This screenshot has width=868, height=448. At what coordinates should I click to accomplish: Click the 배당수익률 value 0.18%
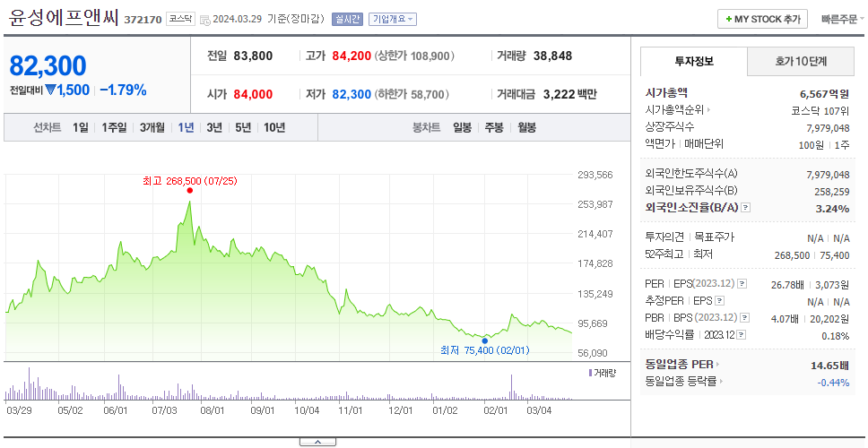pos(836,336)
